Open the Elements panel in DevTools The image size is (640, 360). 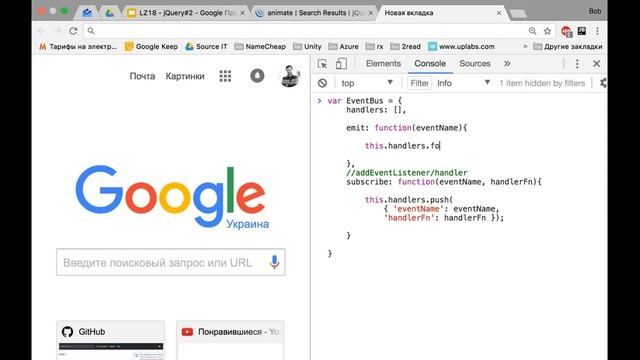(x=383, y=64)
